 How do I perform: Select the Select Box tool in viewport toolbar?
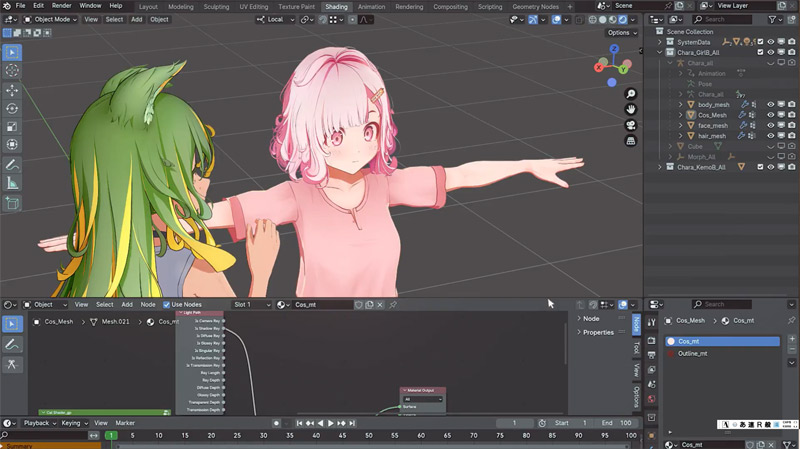coord(12,52)
